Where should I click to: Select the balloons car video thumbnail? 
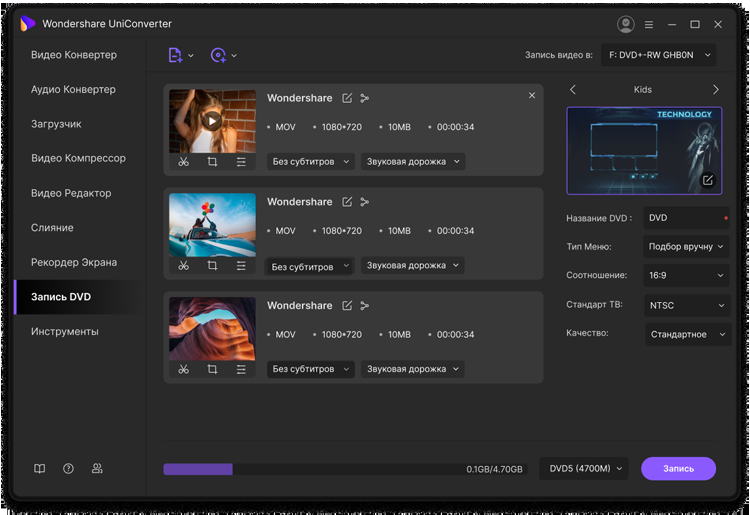click(212, 225)
